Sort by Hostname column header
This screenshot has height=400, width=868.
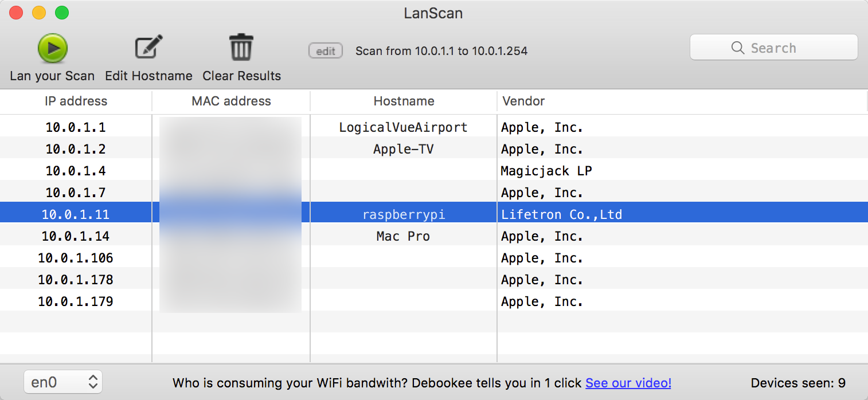pos(404,101)
